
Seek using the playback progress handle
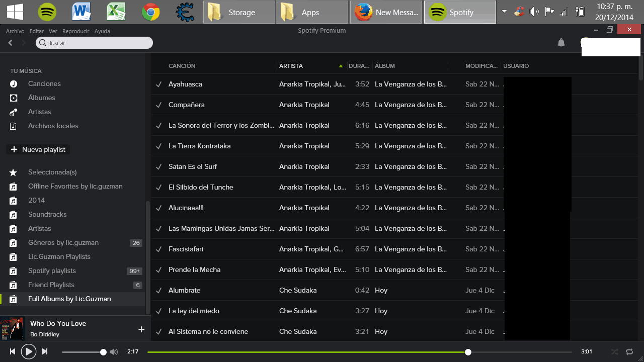pos(468,352)
